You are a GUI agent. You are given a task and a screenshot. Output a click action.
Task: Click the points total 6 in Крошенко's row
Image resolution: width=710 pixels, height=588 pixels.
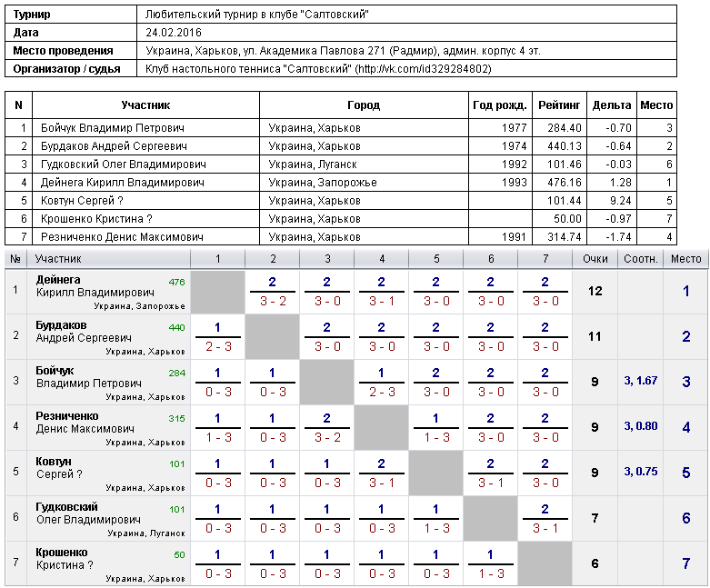[595, 563]
